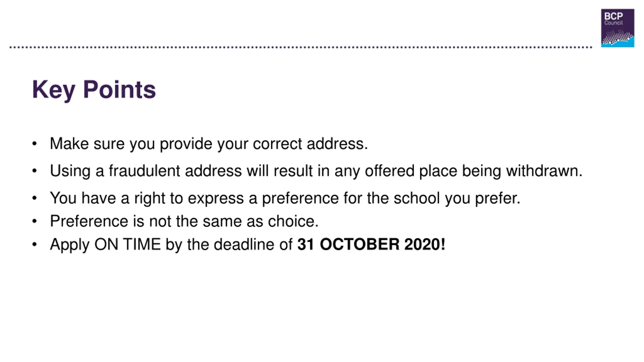
Task: Click the 'Using a fraudulent address' bullet text
Action: (x=316, y=171)
